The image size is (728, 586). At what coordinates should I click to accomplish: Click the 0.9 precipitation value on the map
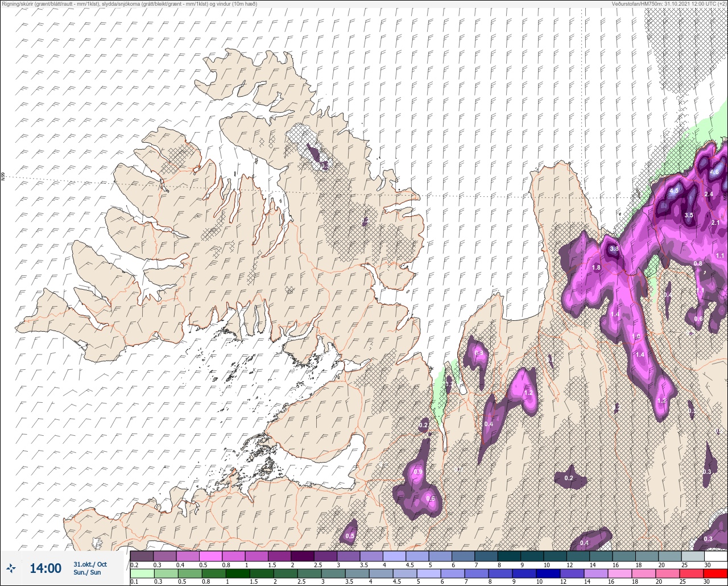(x=418, y=472)
